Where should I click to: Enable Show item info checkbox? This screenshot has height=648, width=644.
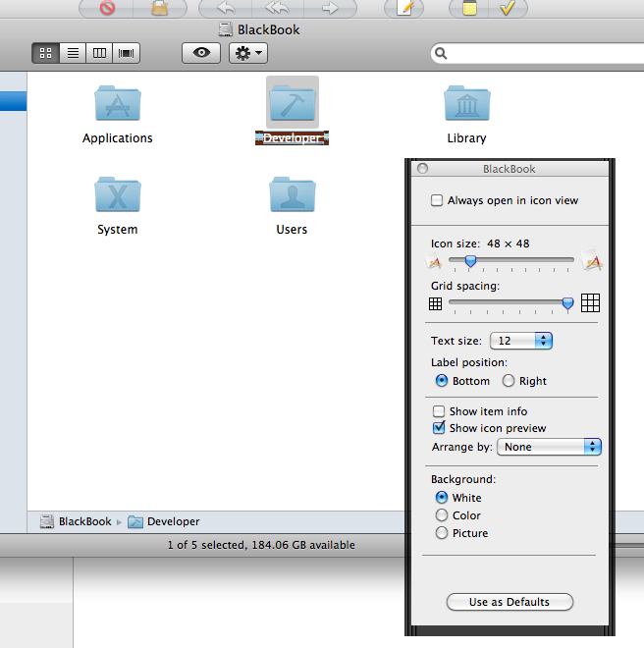[x=439, y=411]
